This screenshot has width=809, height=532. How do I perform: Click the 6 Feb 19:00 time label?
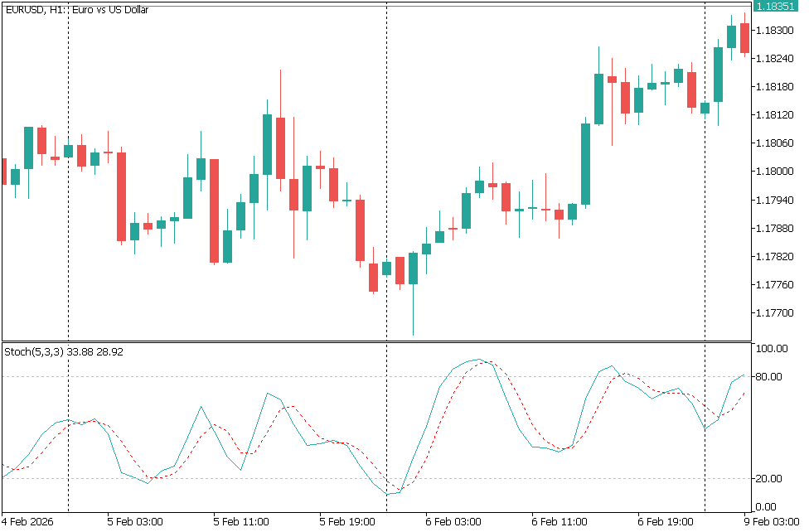[x=665, y=522]
